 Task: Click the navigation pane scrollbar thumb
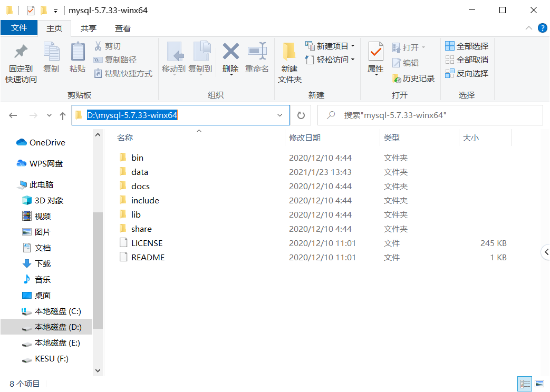click(x=98, y=270)
